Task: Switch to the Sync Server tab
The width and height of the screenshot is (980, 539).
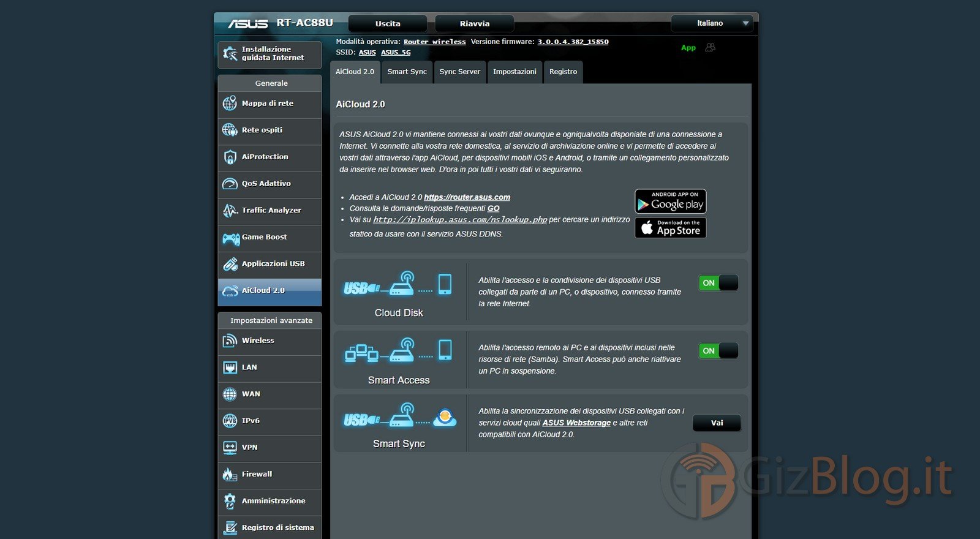Action: pos(460,72)
